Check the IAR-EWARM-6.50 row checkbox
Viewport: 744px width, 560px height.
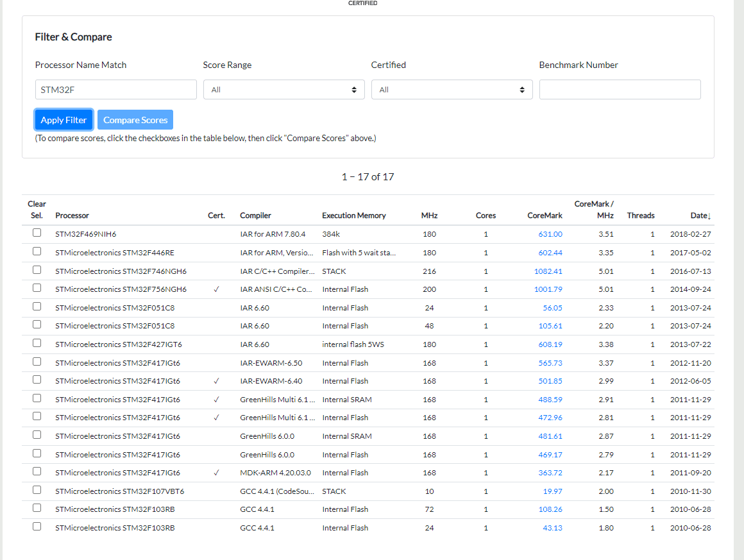click(x=37, y=361)
